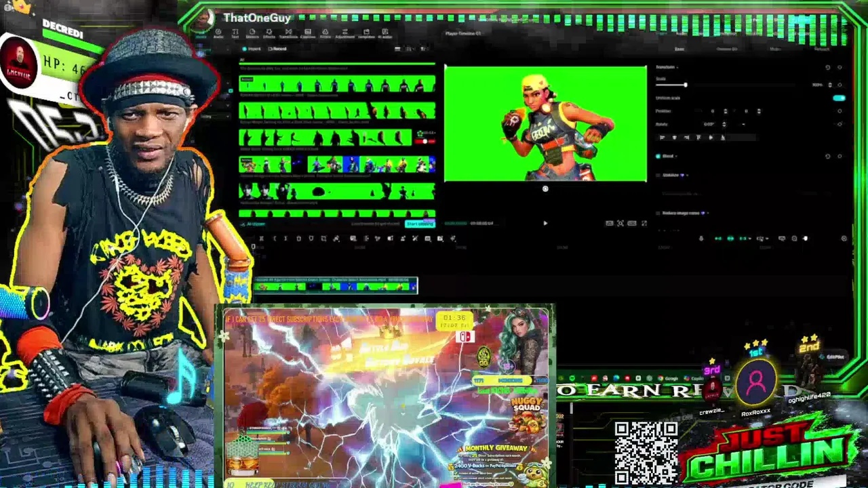The height and width of the screenshot is (488, 868).
Task: Toggle fullscreen for the preview player
Action: point(644,223)
